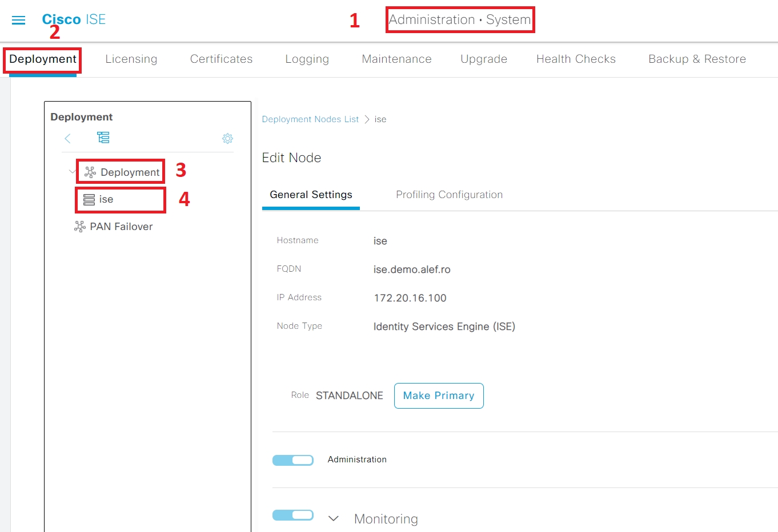Click the IP Address field label
The width and height of the screenshot is (778, 532).
pos(299,297)
